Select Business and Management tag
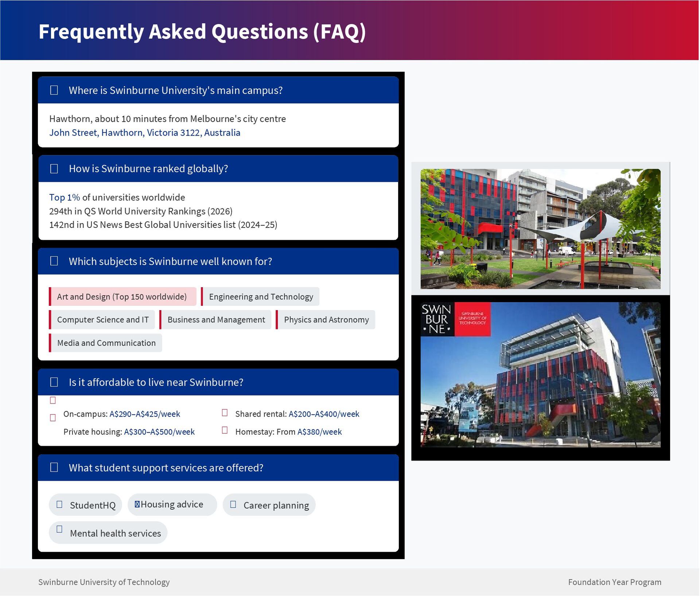Image resolution: width=700 pixels, height=597 pixels. click(x=215, y=320)
